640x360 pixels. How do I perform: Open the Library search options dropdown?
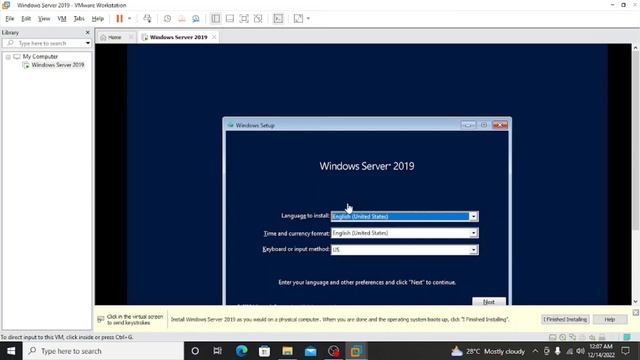[x=88, y=43]
